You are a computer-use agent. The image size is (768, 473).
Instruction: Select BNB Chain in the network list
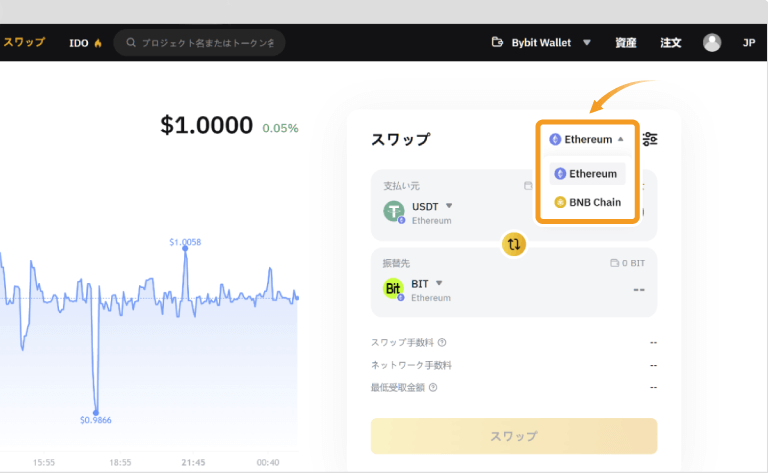click(x=587, y=202)
